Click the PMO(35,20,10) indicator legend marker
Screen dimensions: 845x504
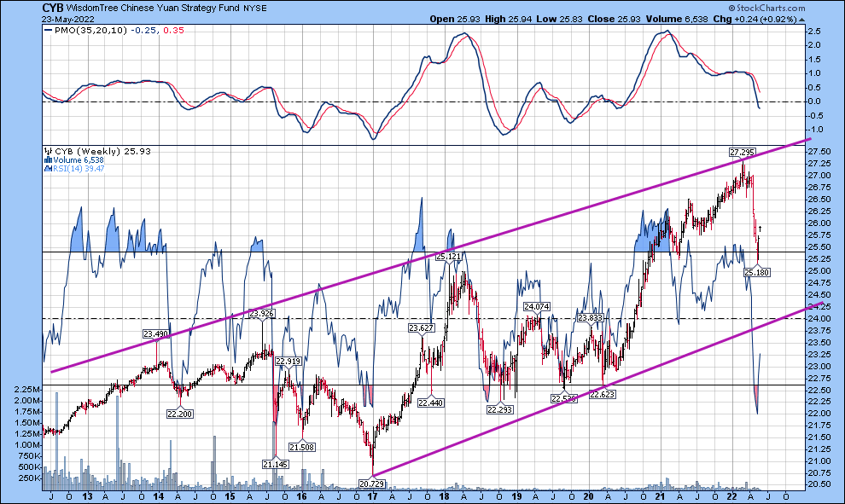point(46,31)
